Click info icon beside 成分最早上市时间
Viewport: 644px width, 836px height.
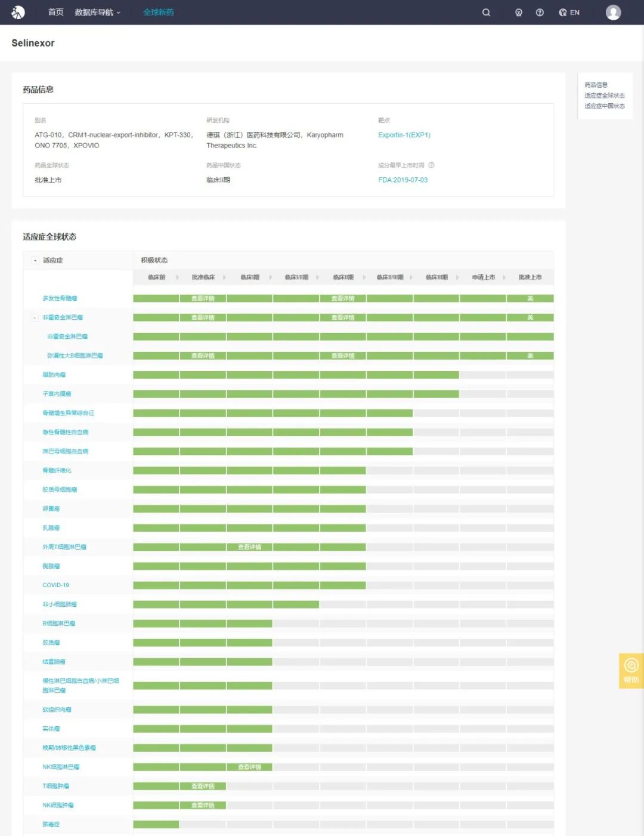pos(431,165)
